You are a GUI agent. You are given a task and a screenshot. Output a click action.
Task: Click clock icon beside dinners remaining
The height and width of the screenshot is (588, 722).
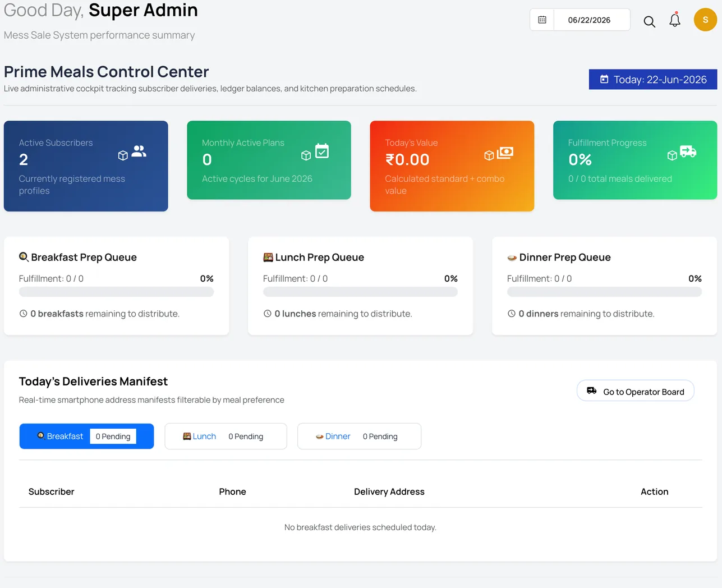pos(512,314)
